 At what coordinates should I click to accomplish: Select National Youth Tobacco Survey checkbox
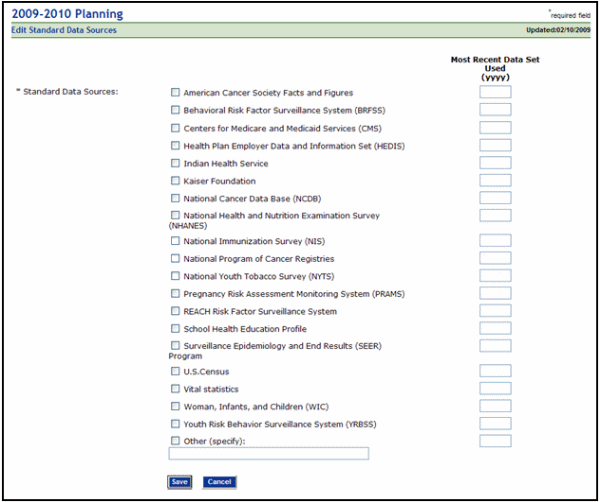[175, 276]
